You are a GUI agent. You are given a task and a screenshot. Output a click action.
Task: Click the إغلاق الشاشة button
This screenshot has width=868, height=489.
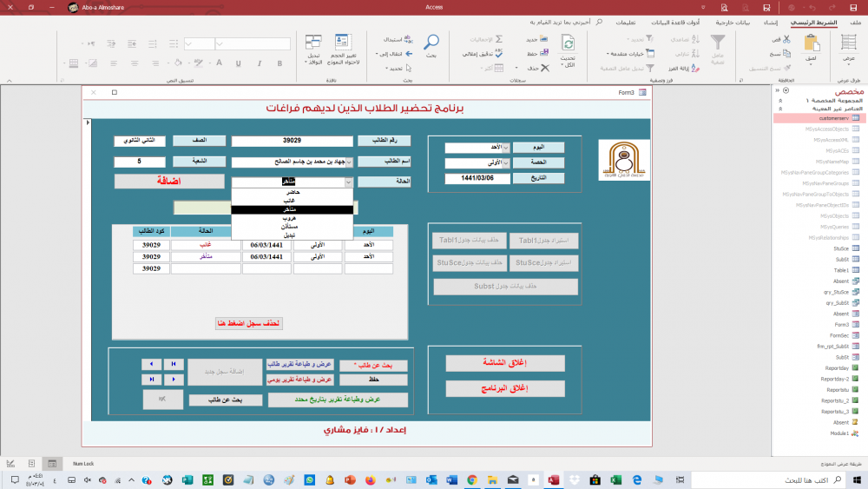click(x=505, y=363)
